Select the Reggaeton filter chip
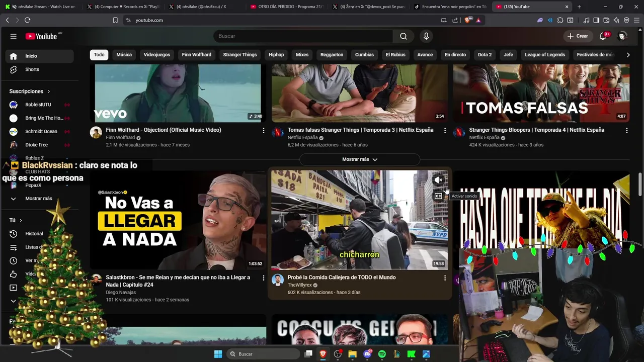This screenshot has height=362, width=644. click(x=332, y=55)
